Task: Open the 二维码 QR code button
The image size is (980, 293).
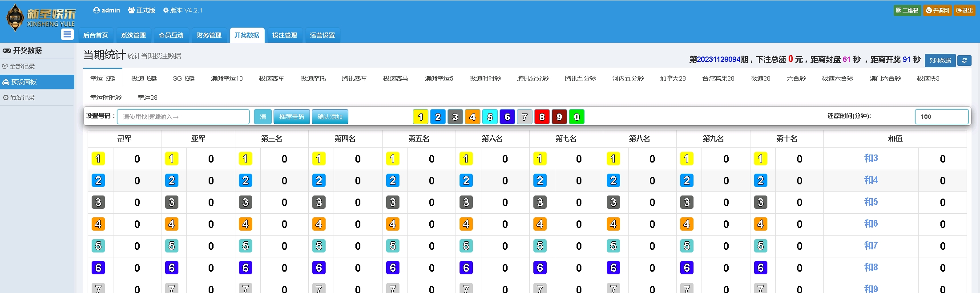Action: tap(907, 10)
